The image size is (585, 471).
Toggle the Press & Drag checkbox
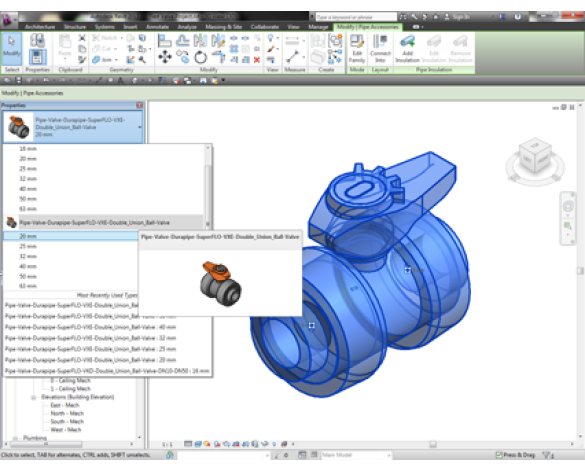[x=499, y=455]
